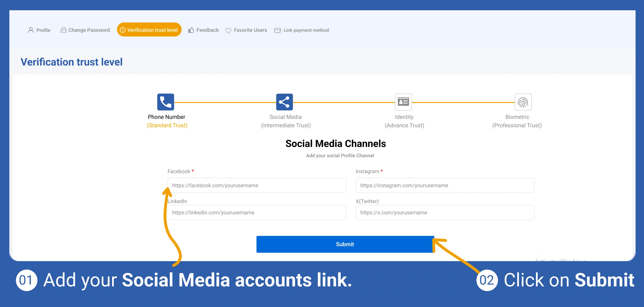Click the Change Password lock icon
This screenshot has height=307, width=644.
pos(63,30)
